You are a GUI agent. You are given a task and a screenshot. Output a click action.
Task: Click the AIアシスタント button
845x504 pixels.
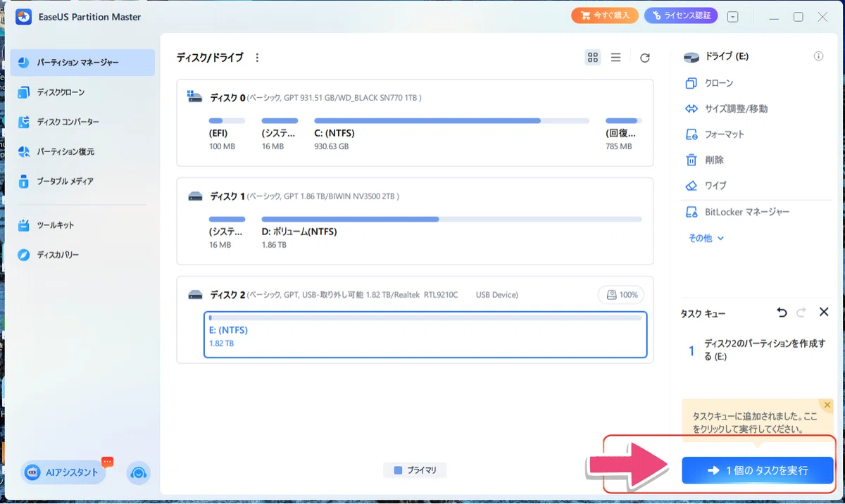[x=63, y=472]
